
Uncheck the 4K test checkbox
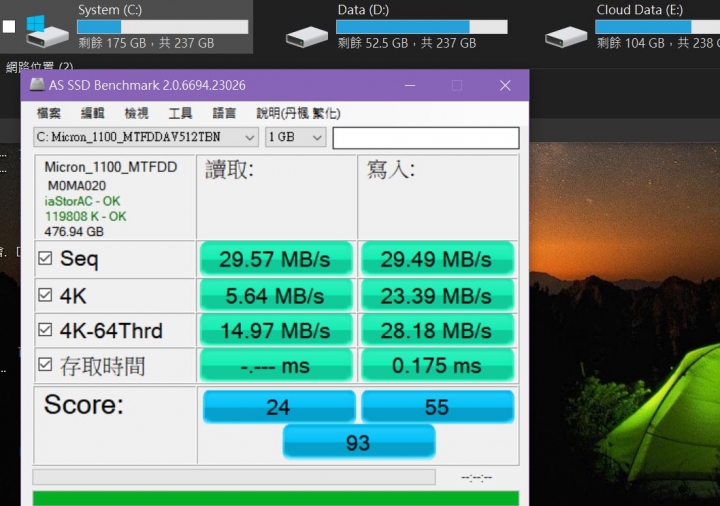click(x=45, y=295)
